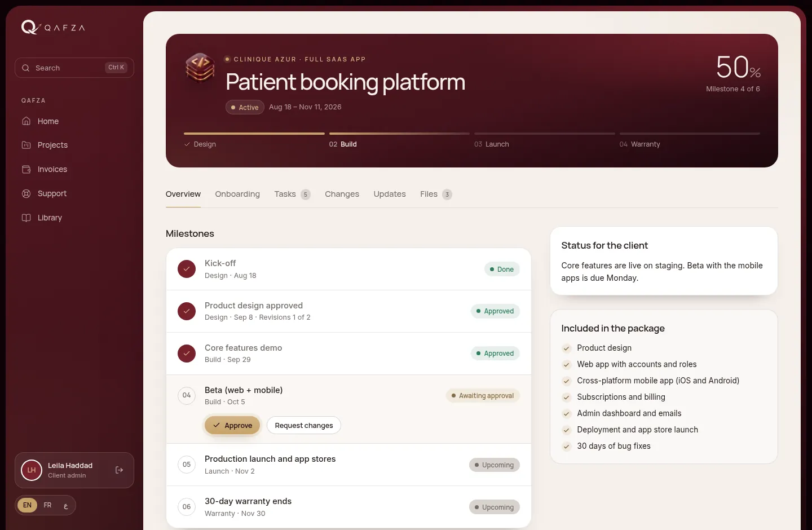
Task: Click Product design approved check circle
Action: pos(187,311)
